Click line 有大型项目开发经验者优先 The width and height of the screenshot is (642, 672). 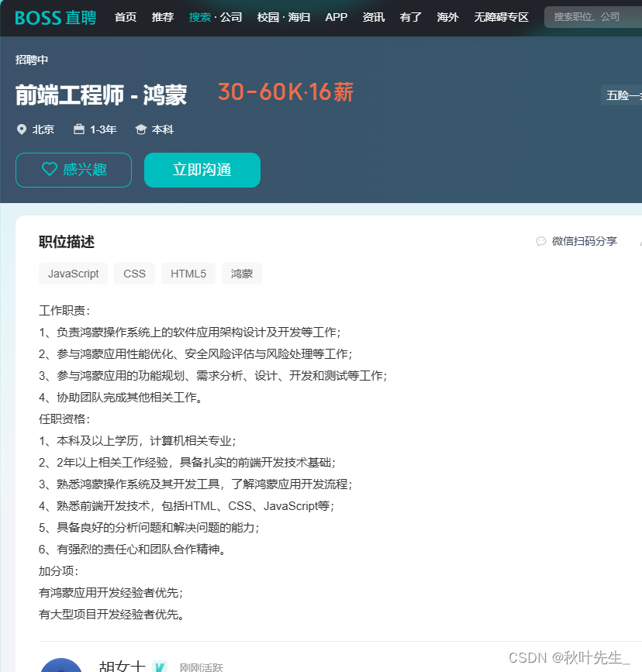pos(112,615)
